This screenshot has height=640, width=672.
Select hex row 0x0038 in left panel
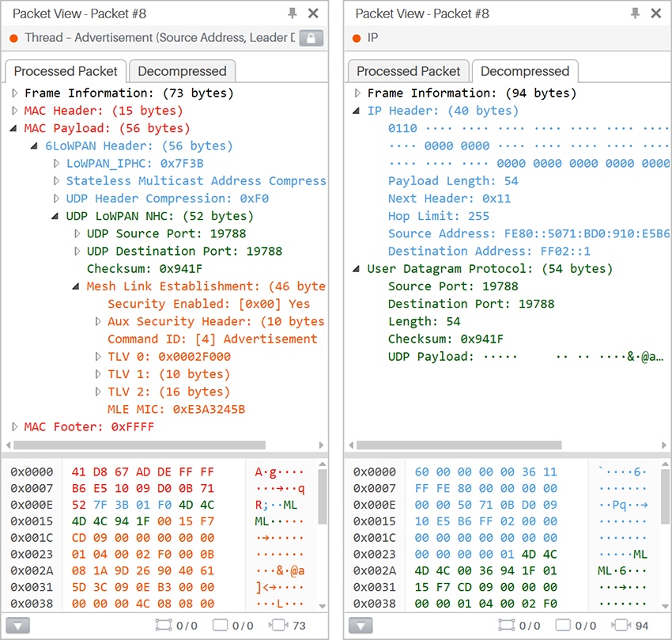tap(157, 604)
